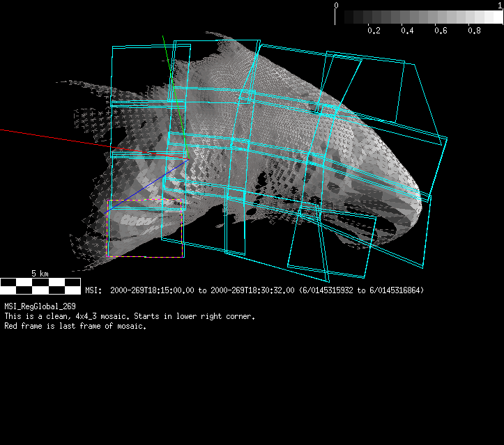Pick the 0.8 tick label on colorbar
The height and width of the screenshot is (445, 504).
pos(474,31)
